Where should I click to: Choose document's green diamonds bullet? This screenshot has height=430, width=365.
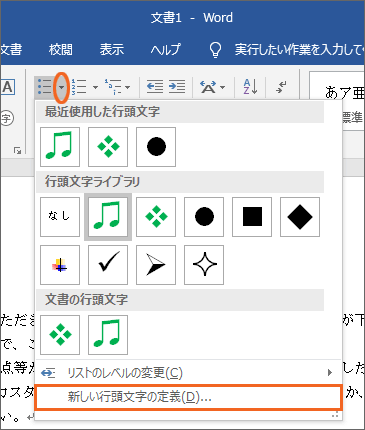pos(60,335)
